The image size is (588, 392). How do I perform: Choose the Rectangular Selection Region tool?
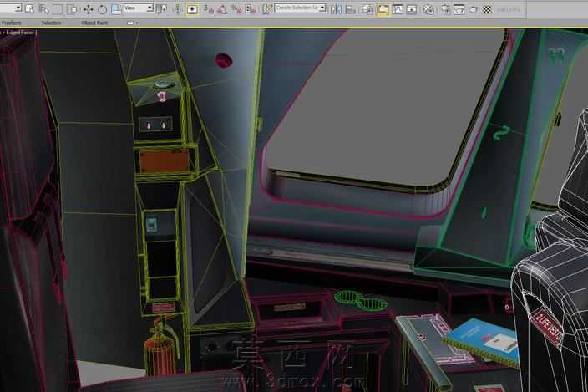click(58, 9)
